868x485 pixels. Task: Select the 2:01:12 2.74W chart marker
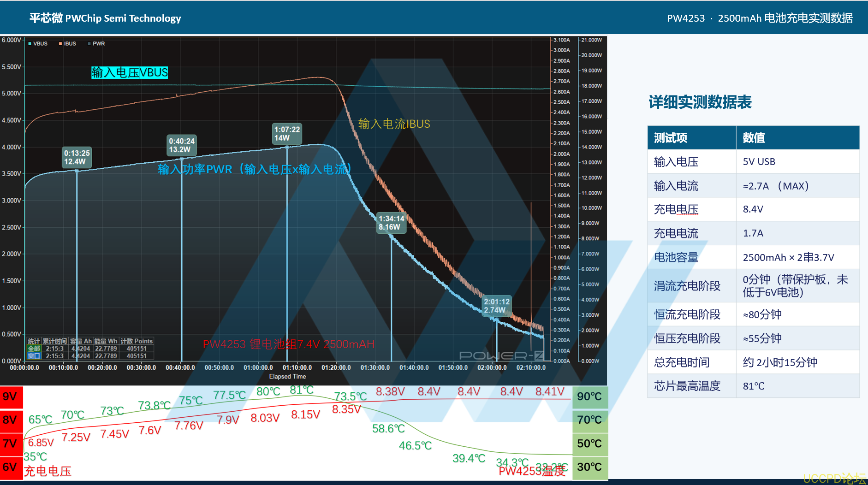[497, 306]
